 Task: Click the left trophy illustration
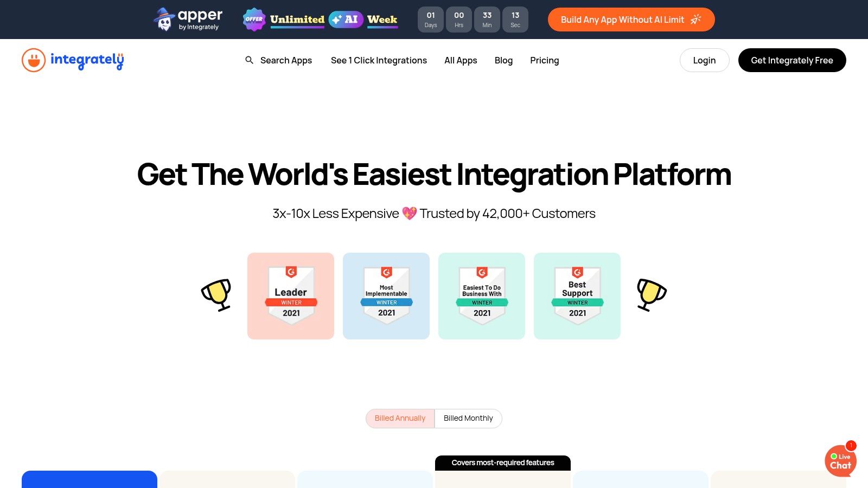click(x=217, y=296)
